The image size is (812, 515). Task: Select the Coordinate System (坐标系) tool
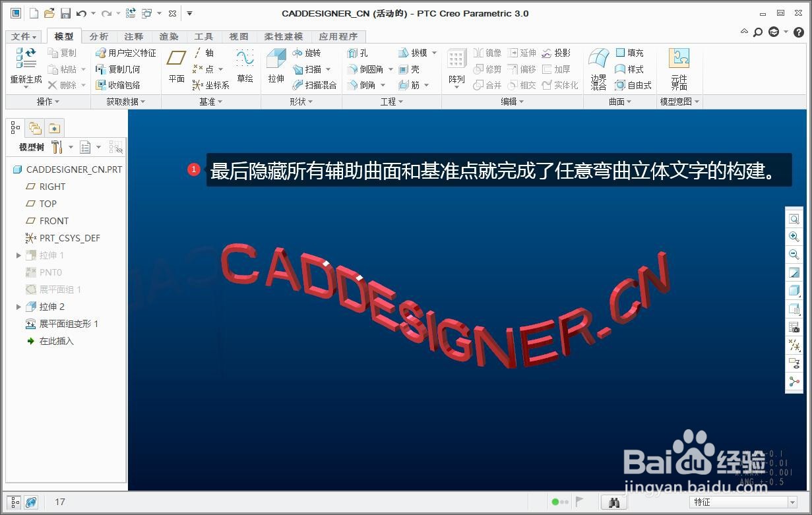pos(210,85)
